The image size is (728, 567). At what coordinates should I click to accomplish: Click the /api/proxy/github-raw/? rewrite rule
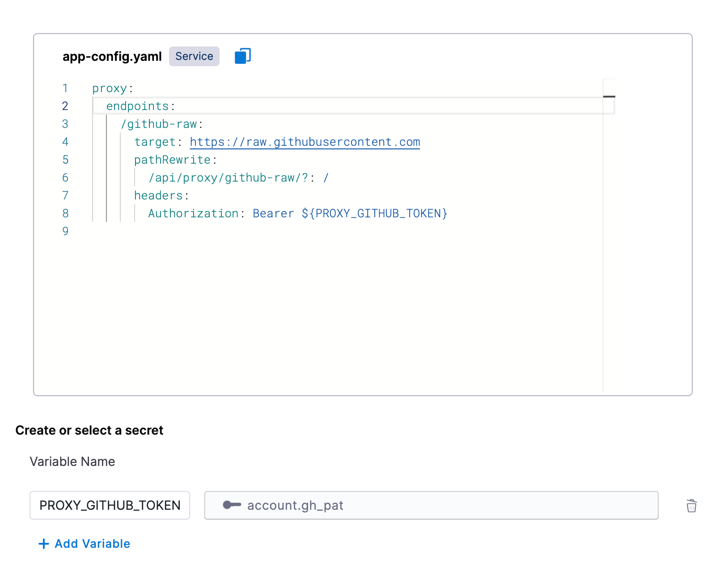(228, 178)
